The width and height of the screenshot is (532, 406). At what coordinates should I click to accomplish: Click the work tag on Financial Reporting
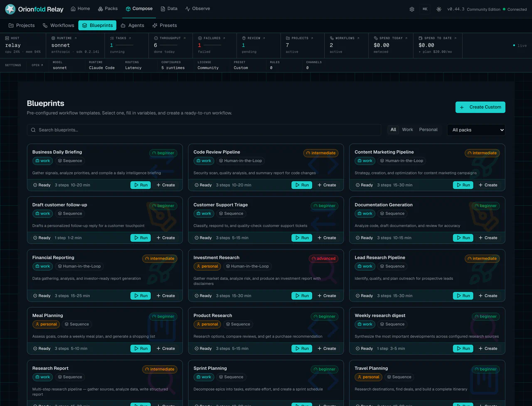click(x=43, y=267)
